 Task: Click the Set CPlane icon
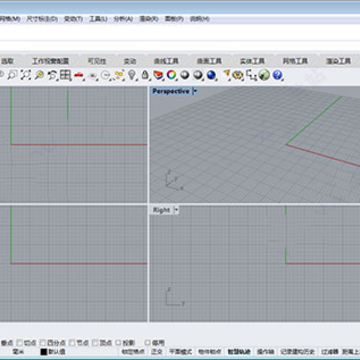[x=93, y=76]
